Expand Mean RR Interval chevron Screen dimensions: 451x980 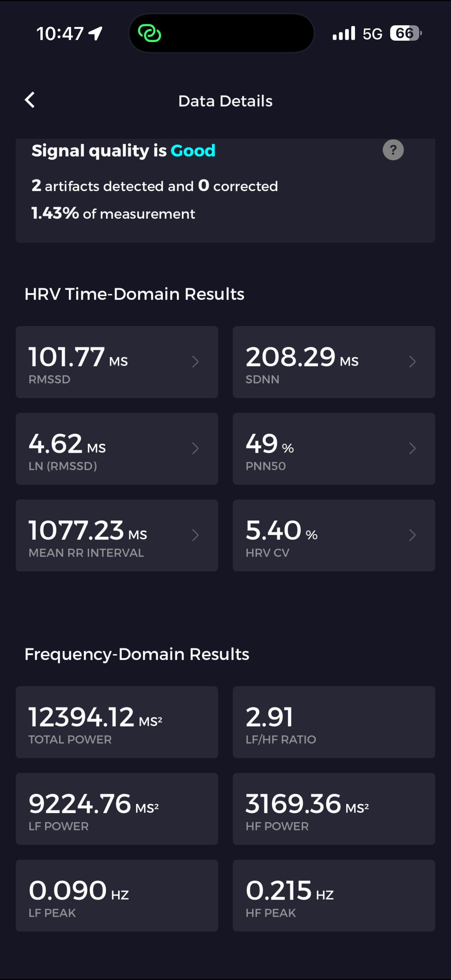(195, 535)
